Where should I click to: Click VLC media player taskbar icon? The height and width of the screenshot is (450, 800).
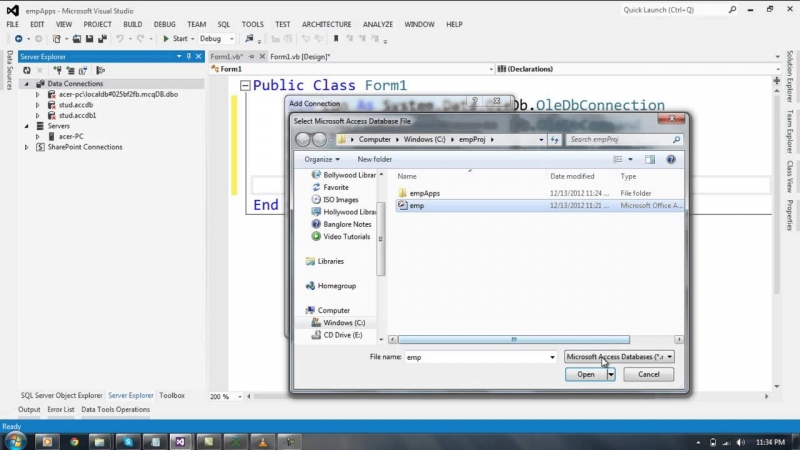[x=262, y=440]
